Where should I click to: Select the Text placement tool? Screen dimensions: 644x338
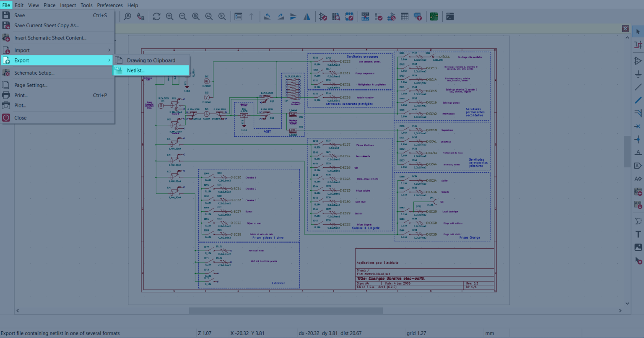(x=638, y=234)
